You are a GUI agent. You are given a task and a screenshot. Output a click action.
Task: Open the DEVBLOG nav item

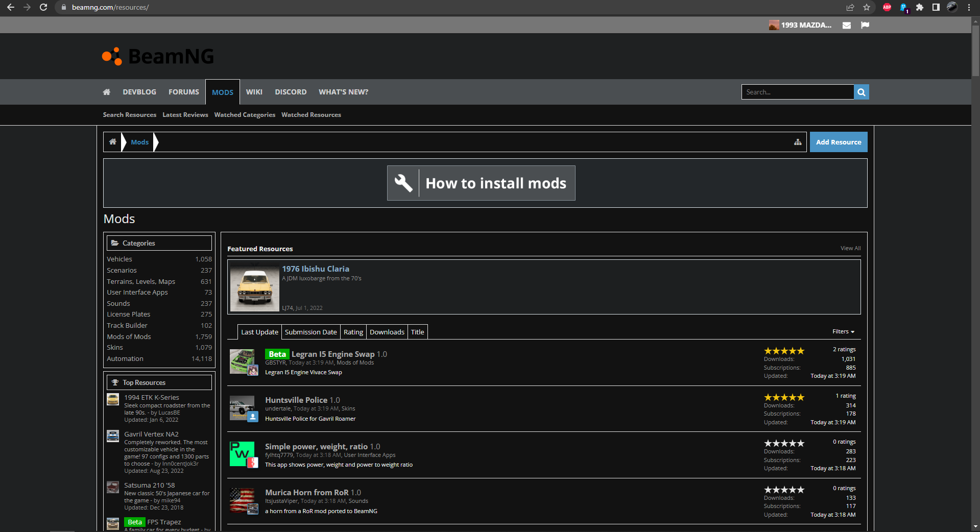[139, 92]
